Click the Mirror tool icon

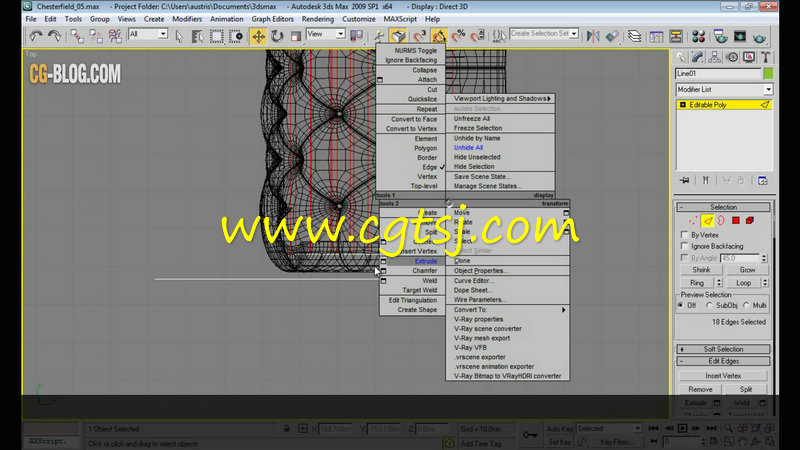pos(593,36)
